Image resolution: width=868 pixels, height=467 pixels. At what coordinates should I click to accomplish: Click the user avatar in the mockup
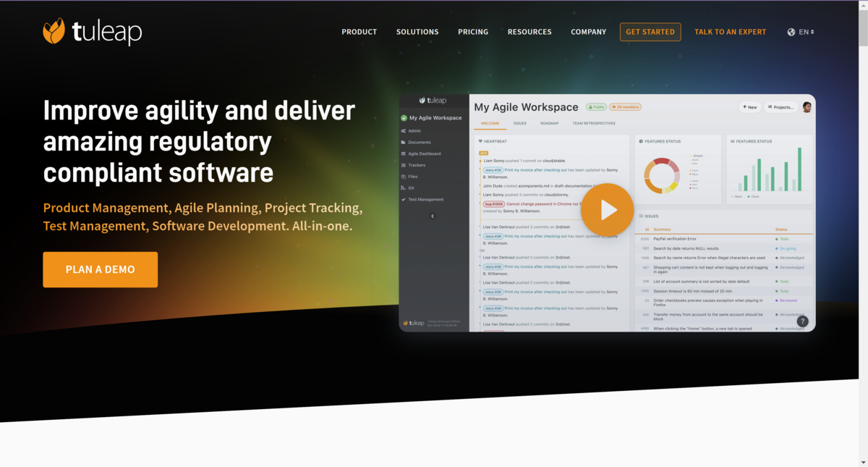pos(807,107)
